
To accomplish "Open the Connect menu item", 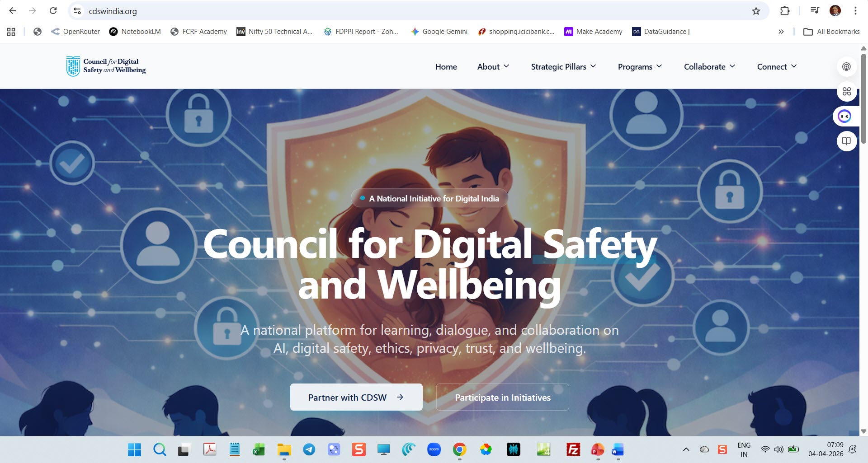I will 776,66.
